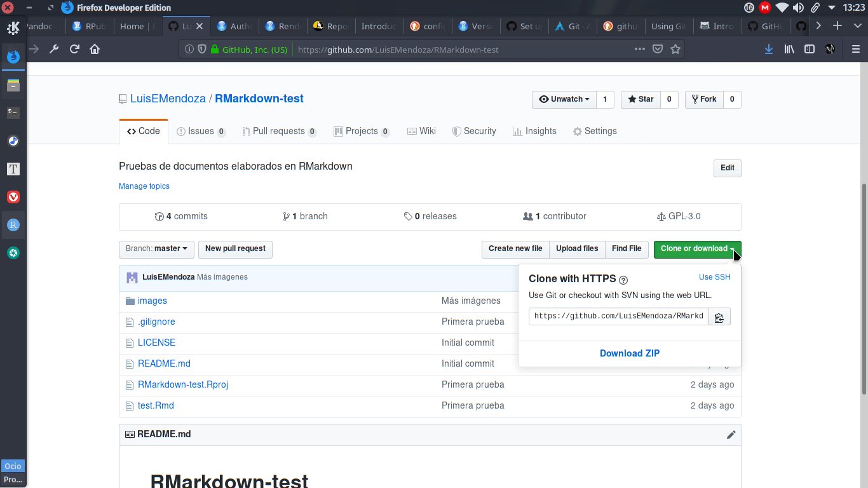Open a new browser tab
The image size is (868, 488).
(837, 26)
